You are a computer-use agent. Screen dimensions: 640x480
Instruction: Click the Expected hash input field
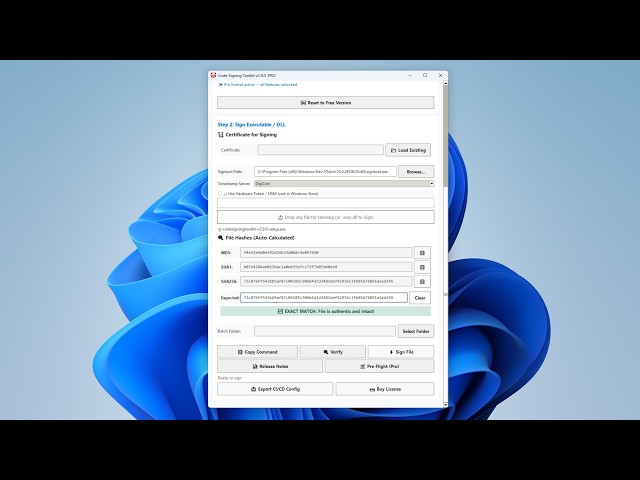(324, 298)
